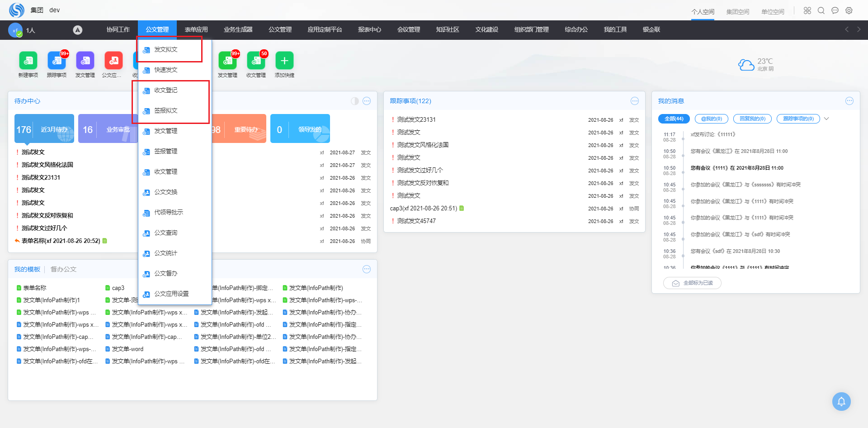
Task: Click the green 添加快捷 plus icon
Action: (284, 61)
